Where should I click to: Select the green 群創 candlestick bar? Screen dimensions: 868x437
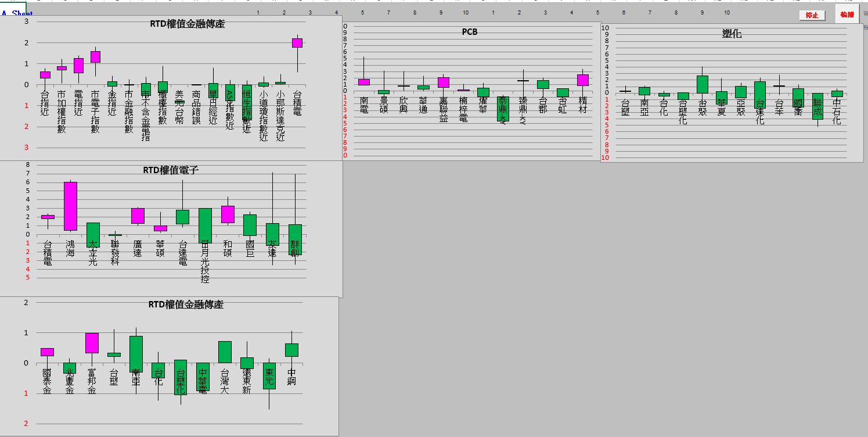(x=295, y=239)
